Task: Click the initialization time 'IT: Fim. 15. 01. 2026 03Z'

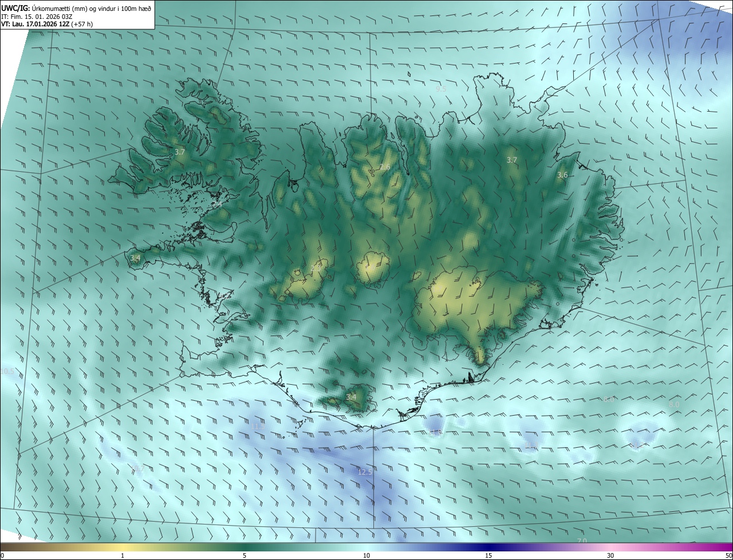Action: coord(37,17)
